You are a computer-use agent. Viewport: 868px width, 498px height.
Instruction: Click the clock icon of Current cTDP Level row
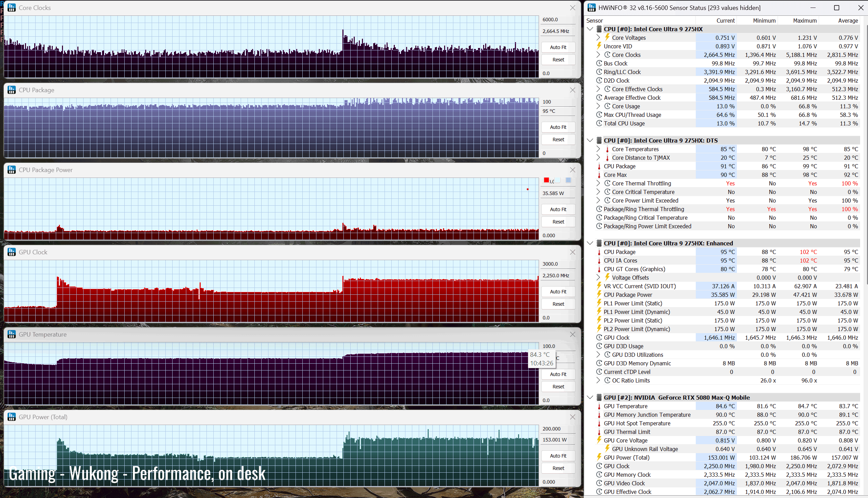tap(599, 372)
